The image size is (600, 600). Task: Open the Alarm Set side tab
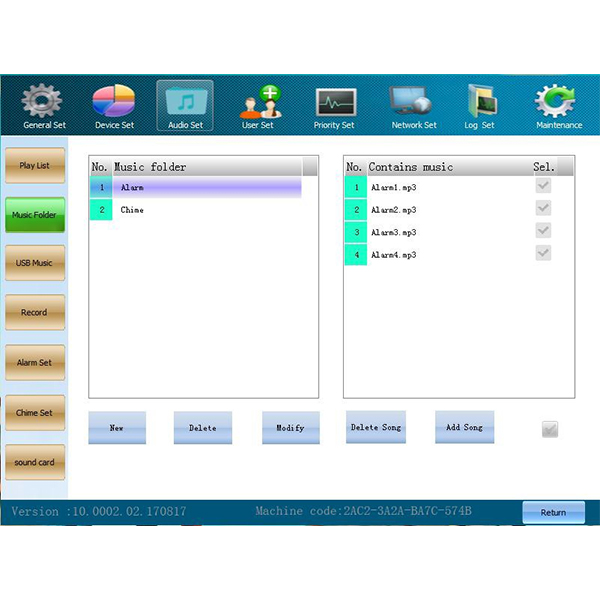pyautogui.click(x=35, y=362)
